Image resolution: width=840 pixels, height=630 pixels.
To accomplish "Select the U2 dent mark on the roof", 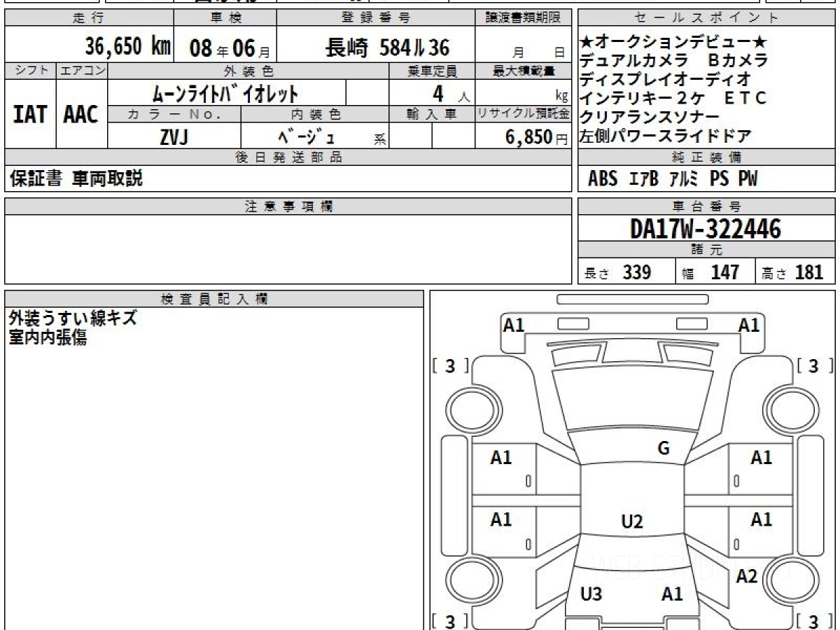I will coord(631,521).
